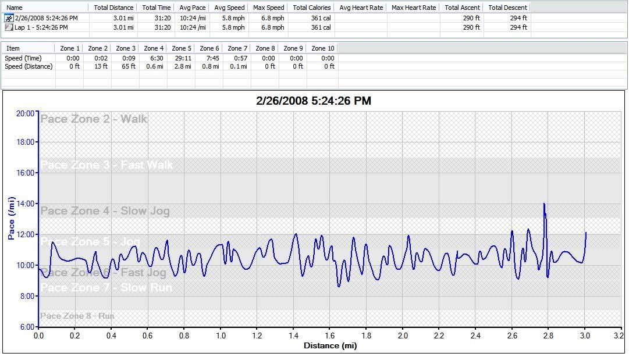The image size is (629, 364).
Task: Click the Total Ascent column header
Action: 461,8
